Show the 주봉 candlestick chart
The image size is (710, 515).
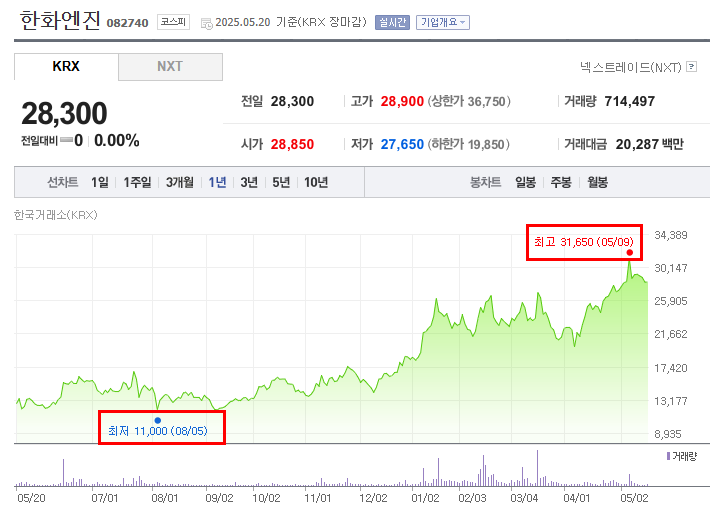(561, 182)
